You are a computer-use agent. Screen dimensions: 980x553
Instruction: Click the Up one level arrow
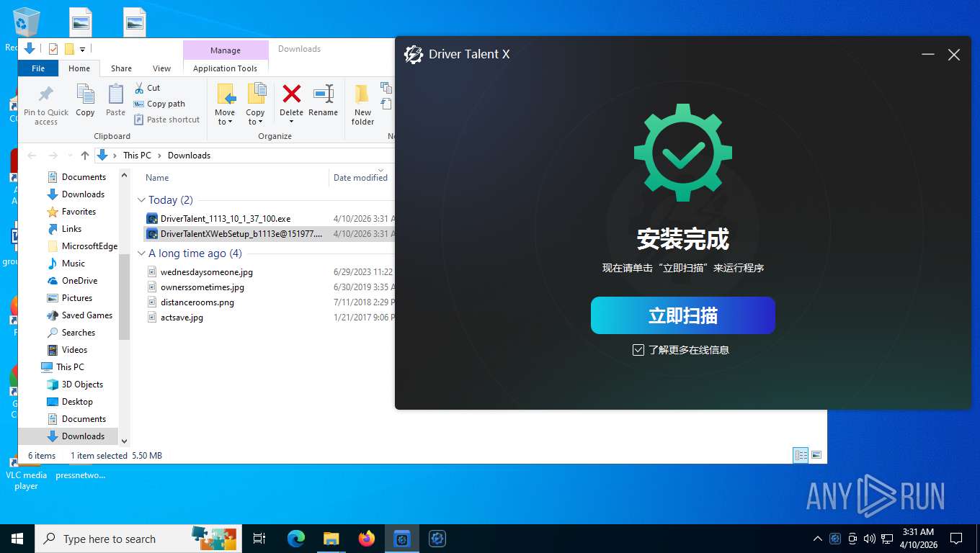(x=85, y=156)
